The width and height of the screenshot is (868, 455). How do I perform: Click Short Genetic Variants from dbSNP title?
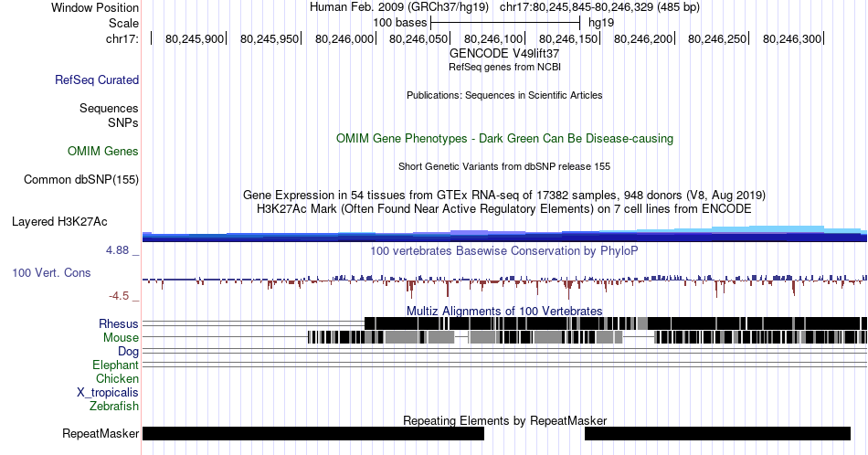click(x=504, y=166)
